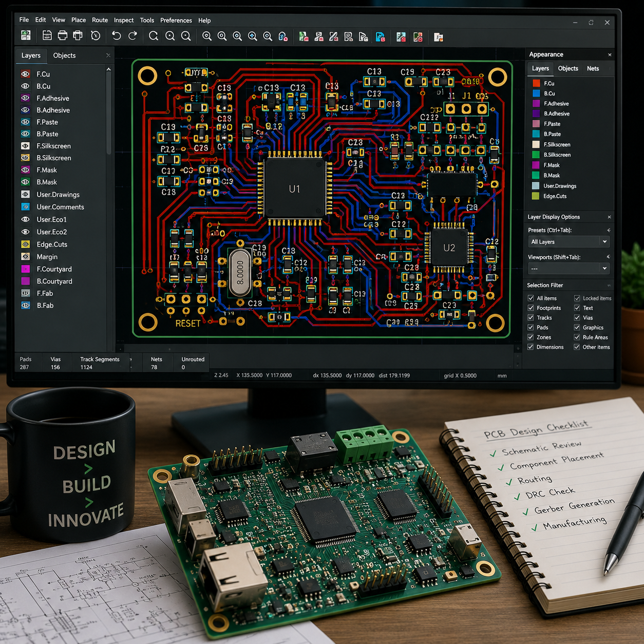
Task: Toggle the Tracks selection filter checkbox
Action: point(531,317)
